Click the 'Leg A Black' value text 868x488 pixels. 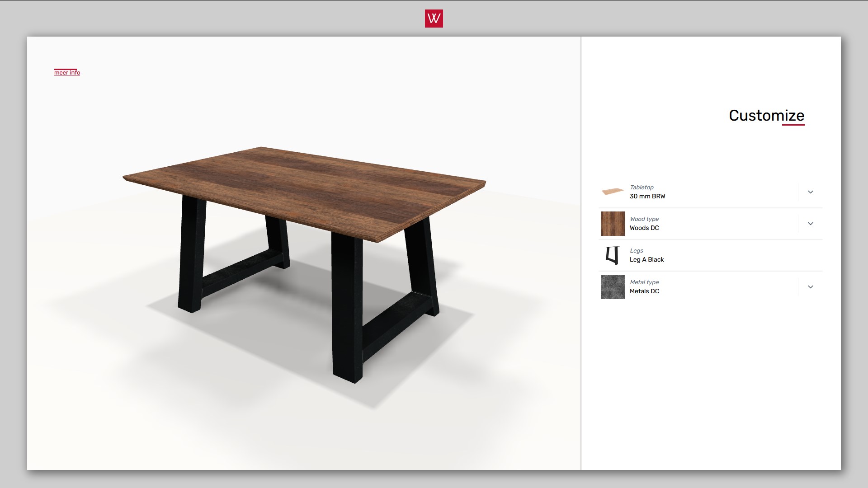(646, 259)
